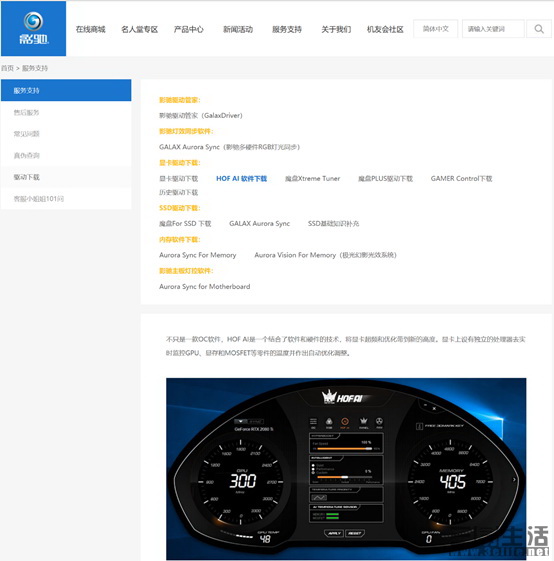
Task: Open the crown Panel icon in HOF AI
Action: click(x=364, y=421)
